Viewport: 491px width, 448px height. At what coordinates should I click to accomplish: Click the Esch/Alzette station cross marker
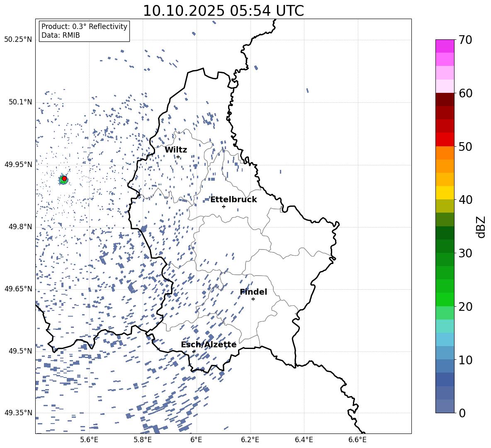pyautogui.click(x=194, y=351)
